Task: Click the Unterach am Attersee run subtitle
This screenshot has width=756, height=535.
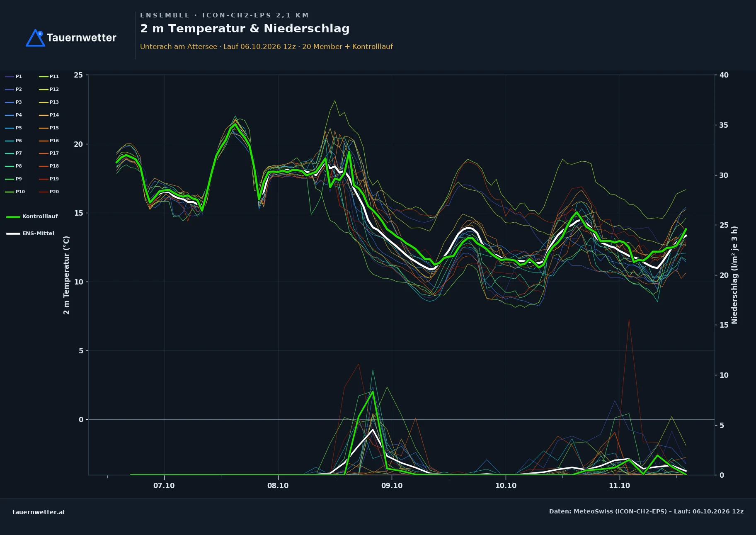Action: coord(267,46)
